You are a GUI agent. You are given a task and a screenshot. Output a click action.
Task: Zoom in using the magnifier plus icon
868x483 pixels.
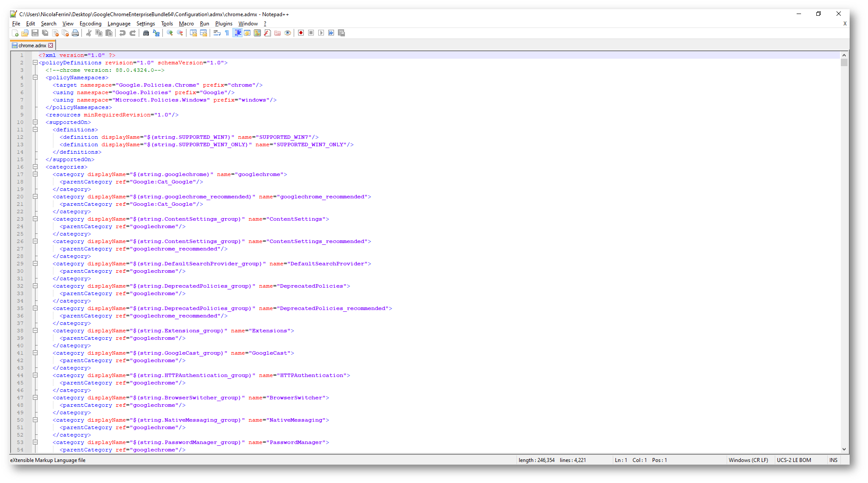point(170,33)
